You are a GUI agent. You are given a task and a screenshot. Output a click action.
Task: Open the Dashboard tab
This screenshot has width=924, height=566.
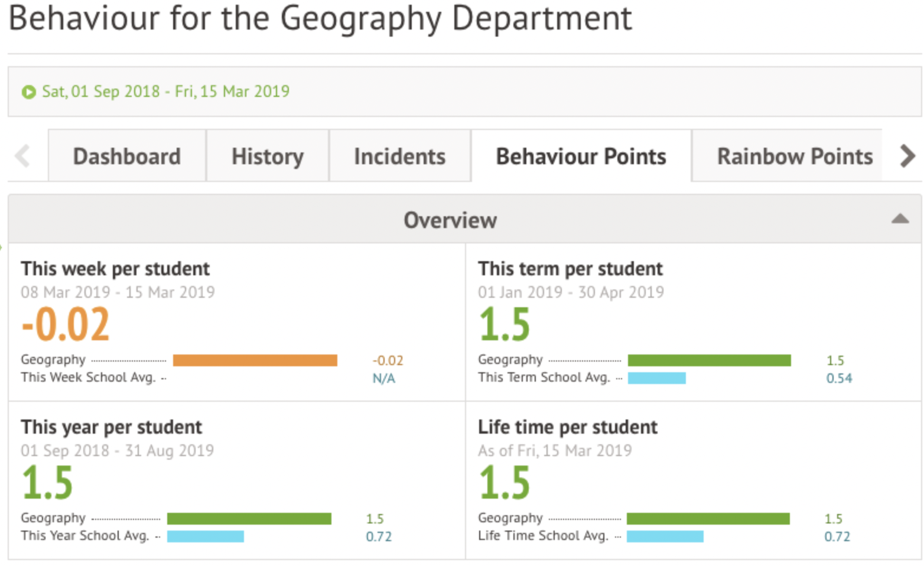point(126,157)
